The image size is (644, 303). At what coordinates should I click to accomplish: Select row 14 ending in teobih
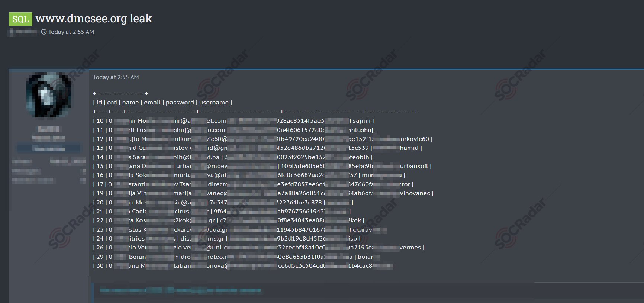pyautogui.click(x=233, y=157)
